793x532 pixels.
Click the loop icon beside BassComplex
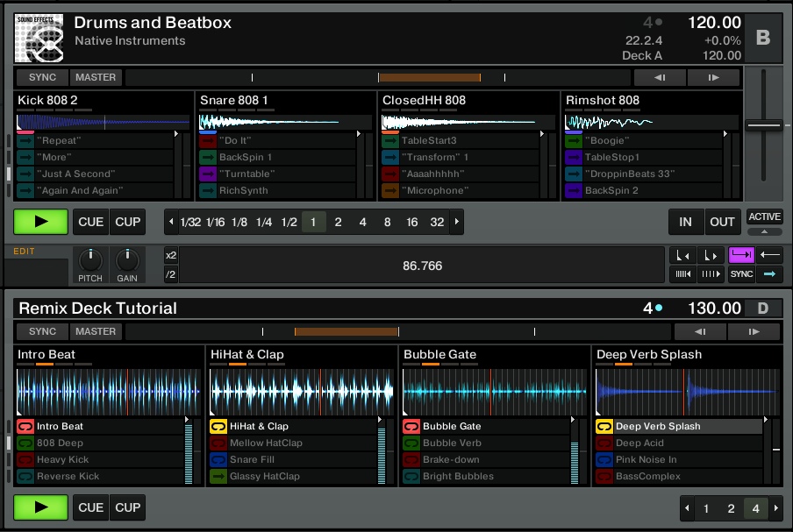point(604,477)
